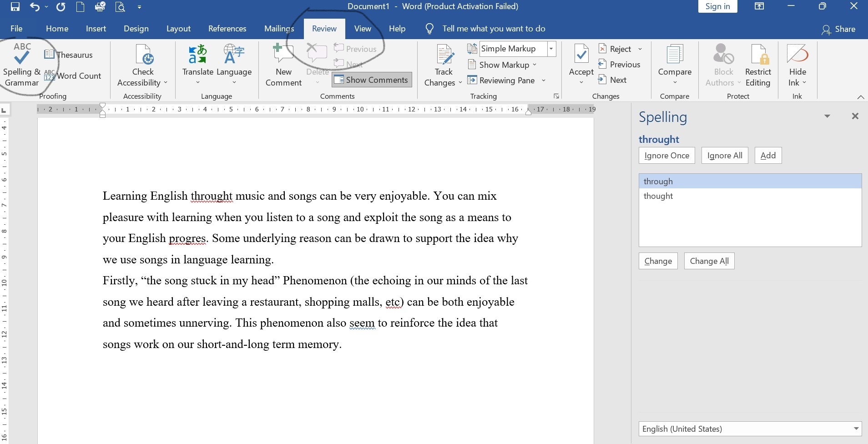
Task: Create a new blank document icon
Action: pyautogui.click(x=80, y=7)
